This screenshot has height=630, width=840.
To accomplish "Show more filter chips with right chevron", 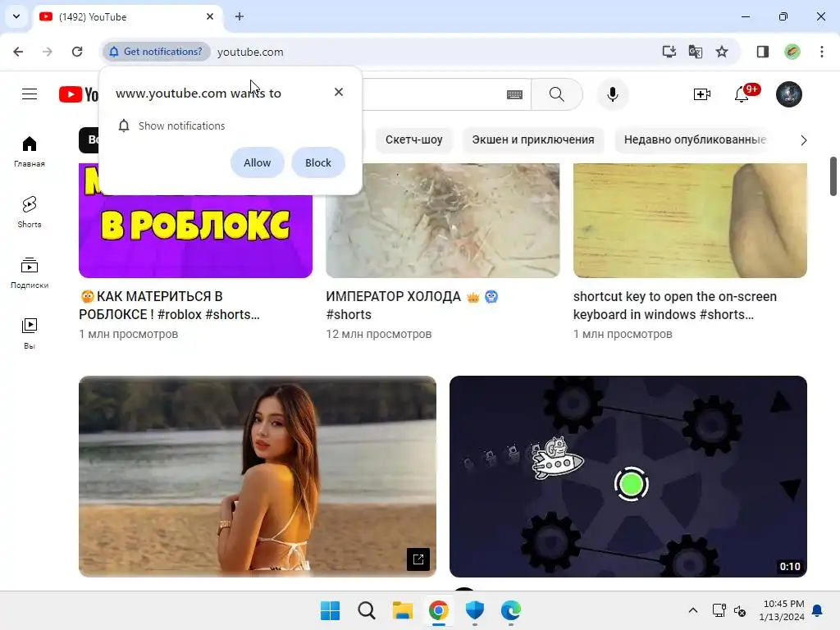I will [x=804, y=140].
